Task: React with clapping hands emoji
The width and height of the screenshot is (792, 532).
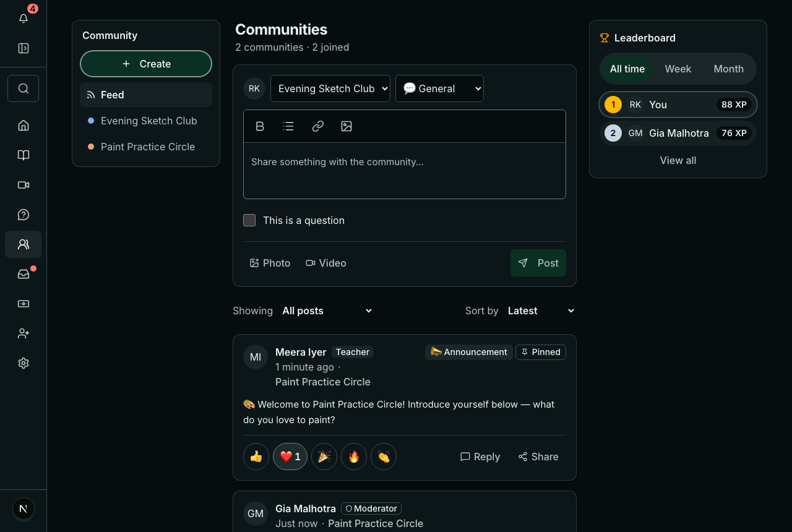Action: pos(384,457)
